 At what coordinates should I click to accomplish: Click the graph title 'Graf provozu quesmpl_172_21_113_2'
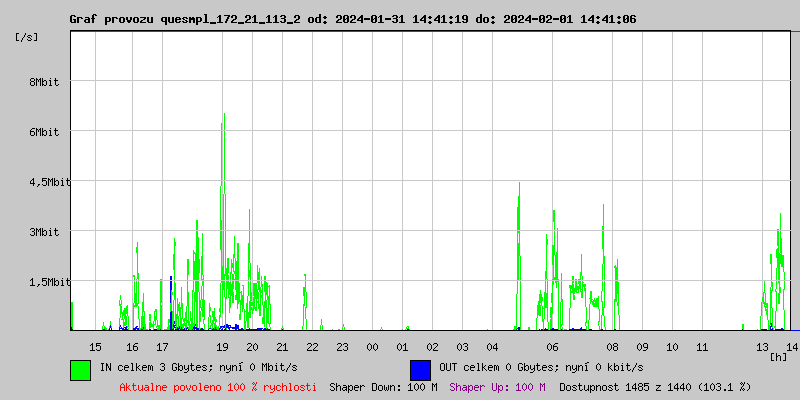click(185, 19)
